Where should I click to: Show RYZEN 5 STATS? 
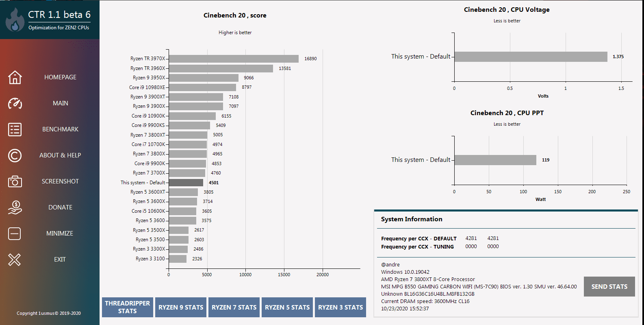(287, 307)
